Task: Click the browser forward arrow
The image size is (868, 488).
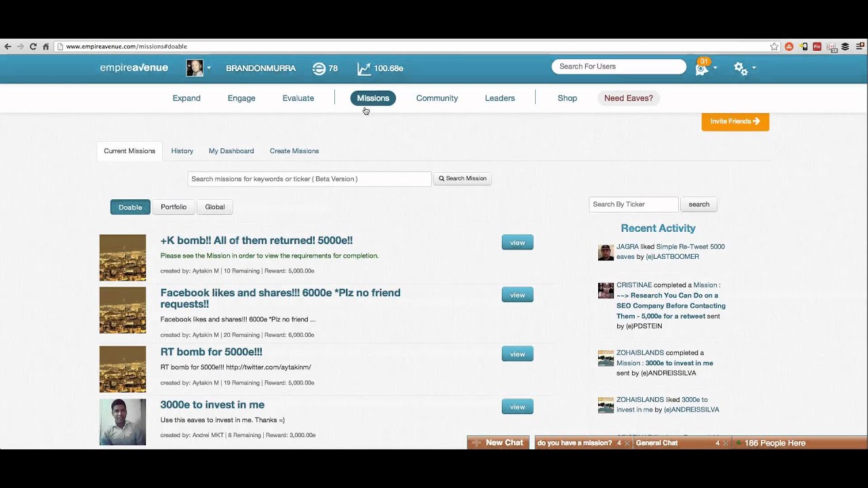Action: [x=20, y=47]
